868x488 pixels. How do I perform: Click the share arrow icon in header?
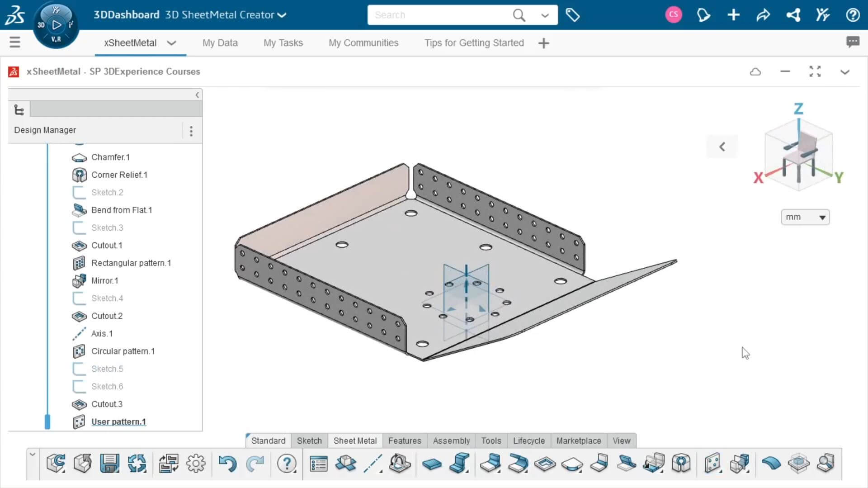click(763, 15)
